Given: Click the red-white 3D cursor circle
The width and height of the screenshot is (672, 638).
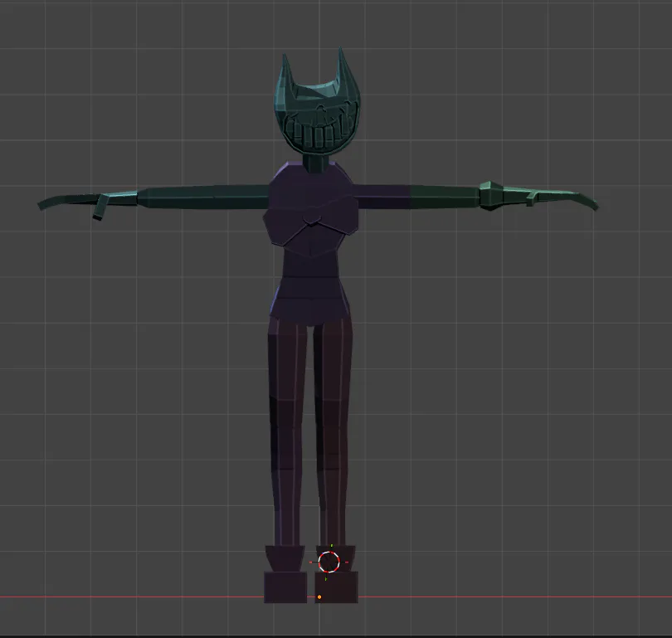Looking at the screenshot, I should 329,562.
